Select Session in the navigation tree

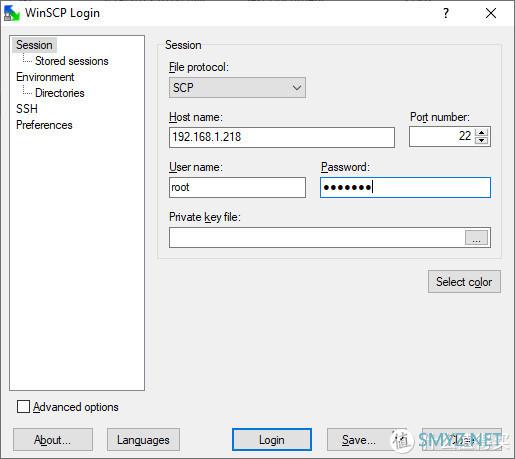pos(34,45)
